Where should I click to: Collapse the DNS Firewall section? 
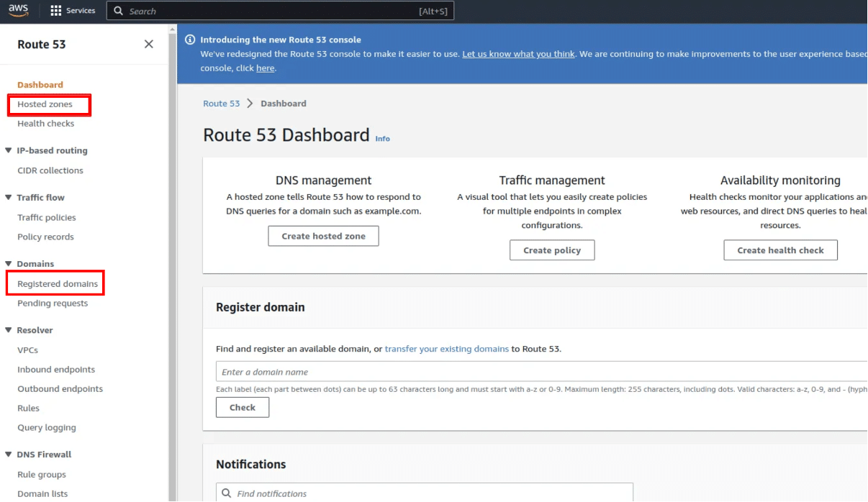tap(9, 455)
